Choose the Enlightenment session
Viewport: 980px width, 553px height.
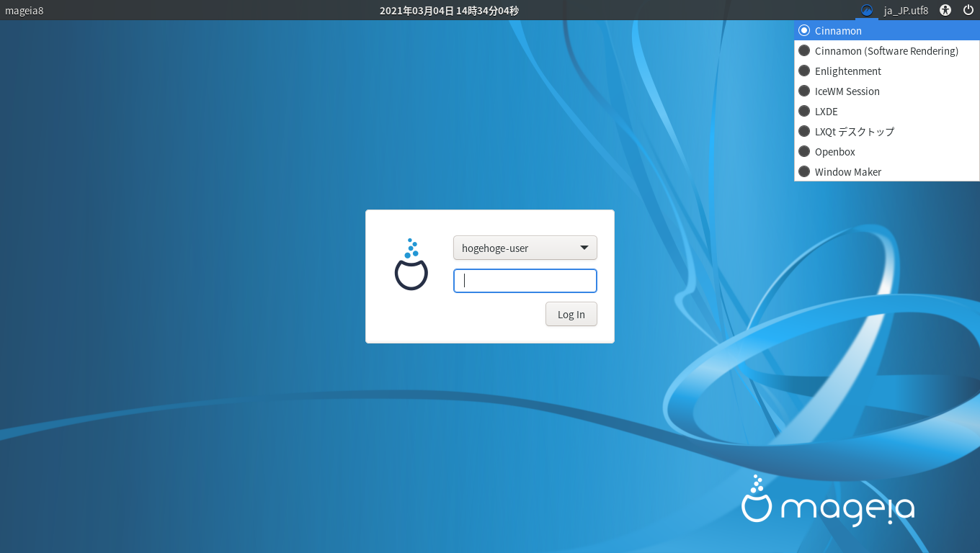(887, 71)
